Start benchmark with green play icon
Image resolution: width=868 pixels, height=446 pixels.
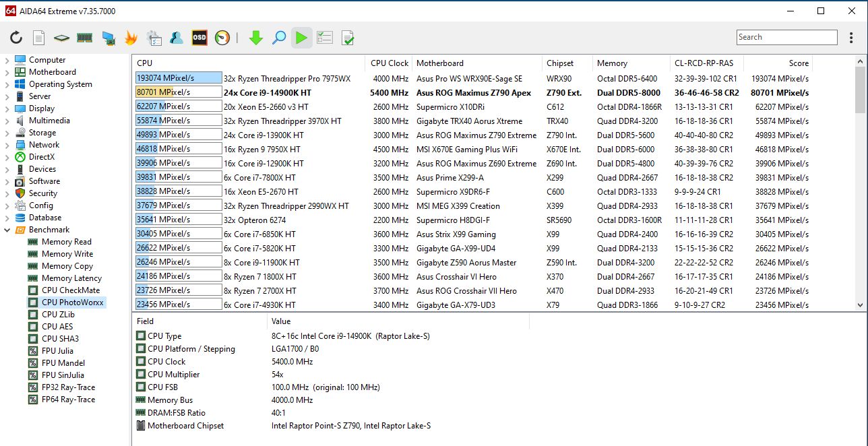(x=301, y=38)
